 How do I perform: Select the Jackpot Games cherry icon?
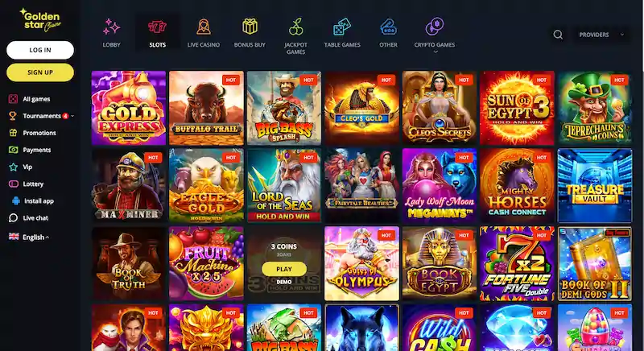tap(295, 27)
